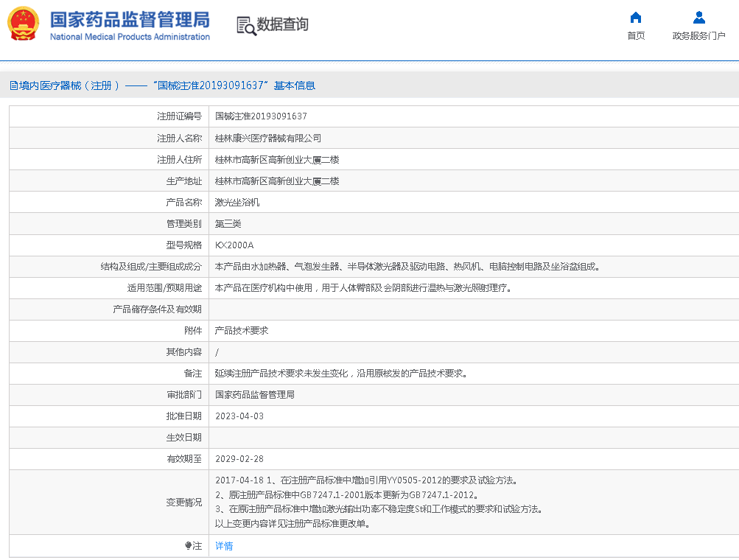Image resolution: width=739 pixels, height=560 pixels.
Task: Open the 详情 link in the note row
Action: [x=224, y=546]
